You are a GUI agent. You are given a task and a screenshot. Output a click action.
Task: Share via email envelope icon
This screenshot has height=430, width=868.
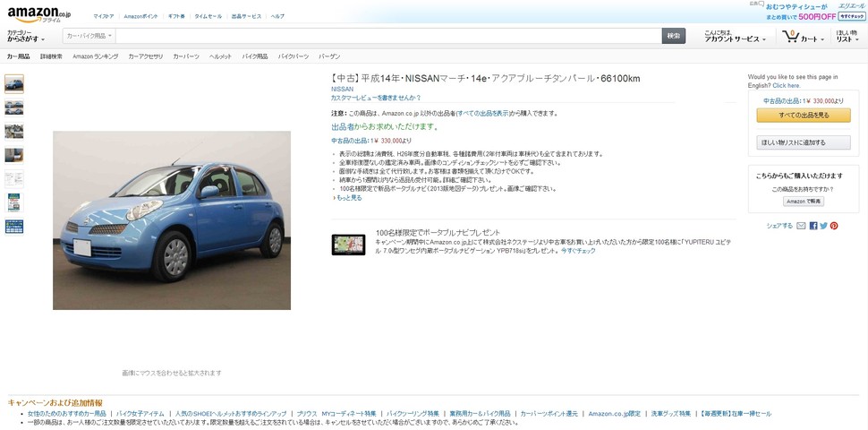801,226
